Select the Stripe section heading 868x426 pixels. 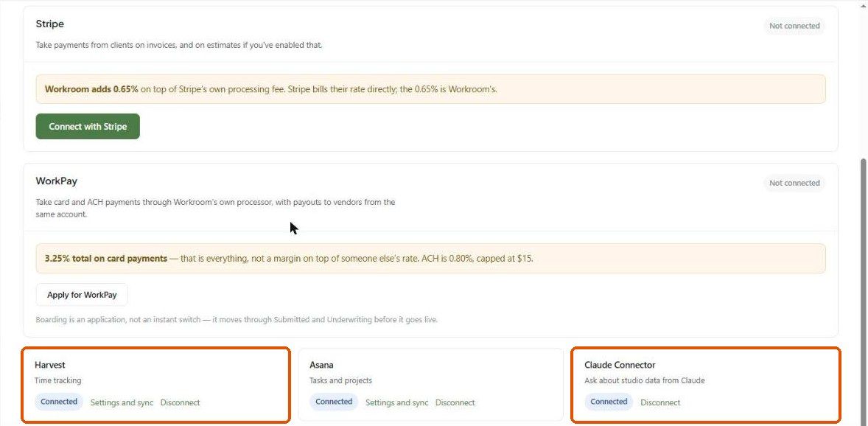click(x=50, y=24)
